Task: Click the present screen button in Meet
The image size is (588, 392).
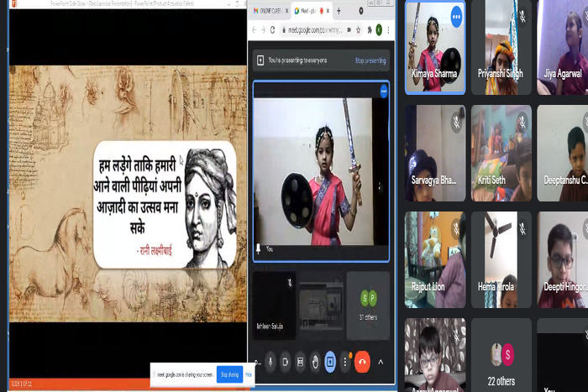Action: [330, 362]
